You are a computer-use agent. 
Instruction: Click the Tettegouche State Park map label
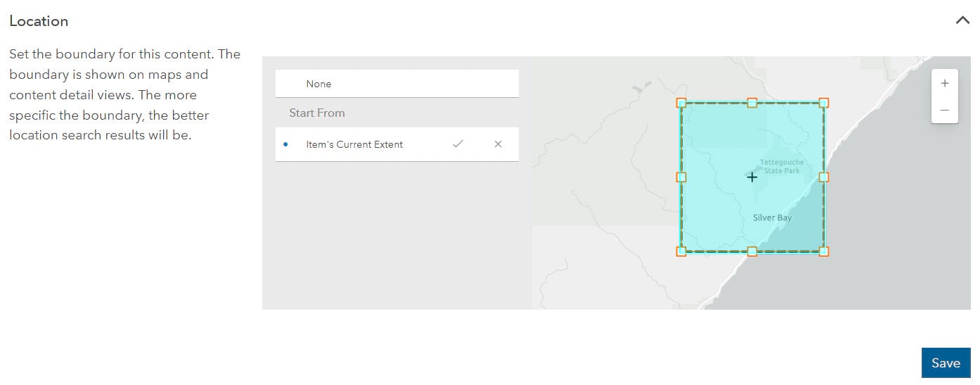[x=781, y=167]
